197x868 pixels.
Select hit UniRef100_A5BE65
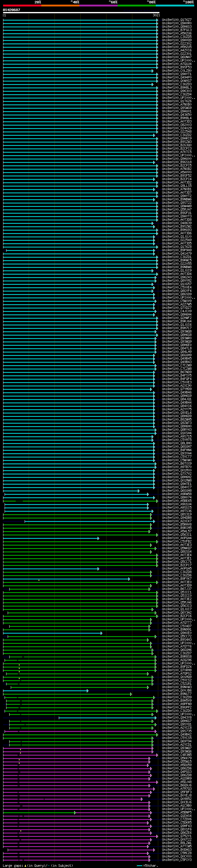click(177, 501)
